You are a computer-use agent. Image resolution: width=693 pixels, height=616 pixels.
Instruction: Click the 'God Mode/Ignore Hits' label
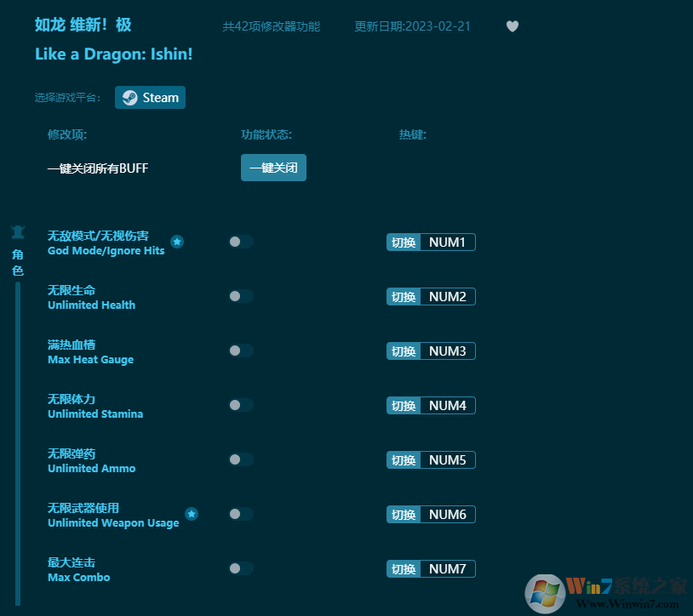click(x=106, y=251)
